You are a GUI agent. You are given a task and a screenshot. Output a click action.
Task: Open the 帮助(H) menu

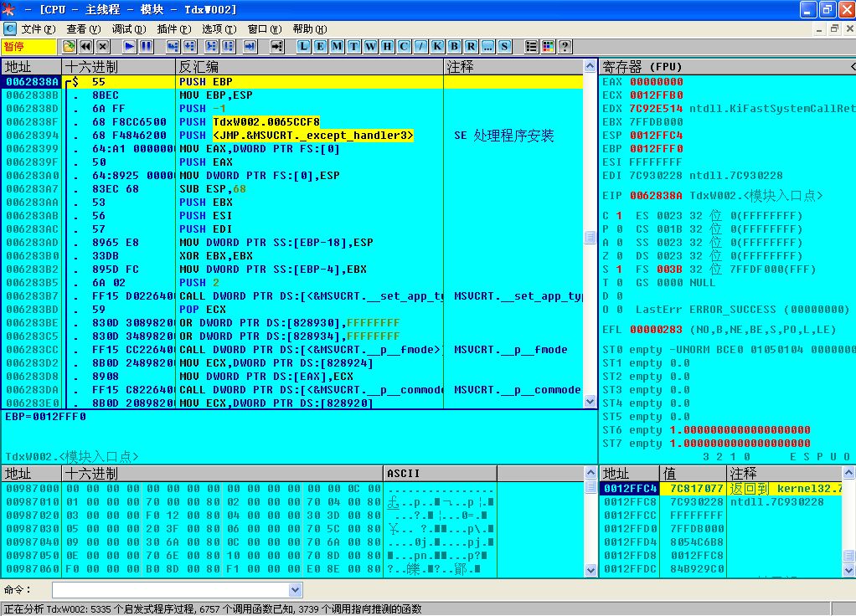(310, 29)
